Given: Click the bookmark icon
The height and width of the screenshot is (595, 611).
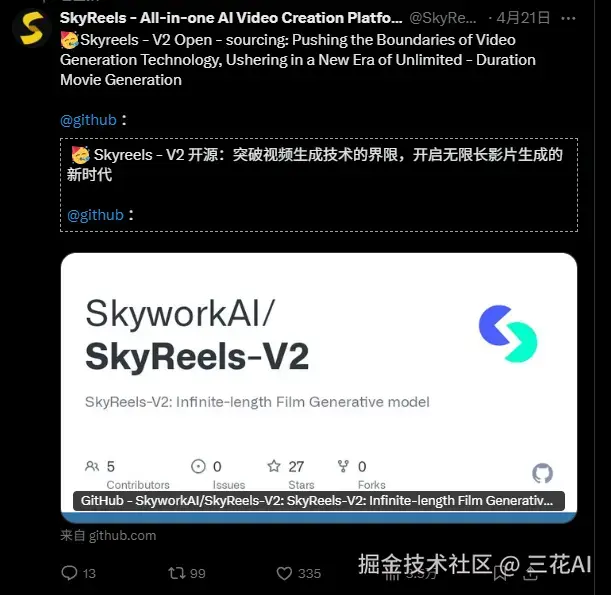Looking at the screenshot, I should click(500, 574).
